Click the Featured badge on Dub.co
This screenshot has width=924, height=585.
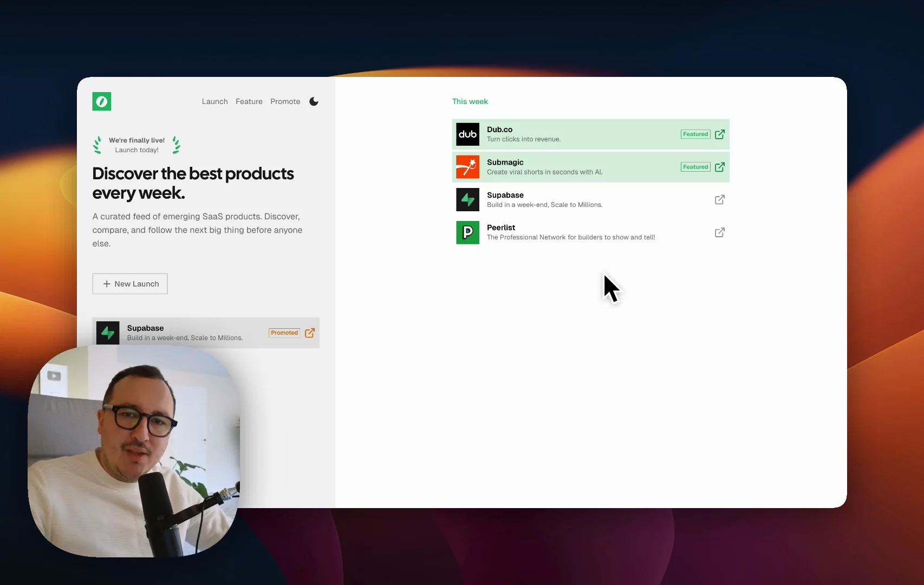click(x=695, y=134)
